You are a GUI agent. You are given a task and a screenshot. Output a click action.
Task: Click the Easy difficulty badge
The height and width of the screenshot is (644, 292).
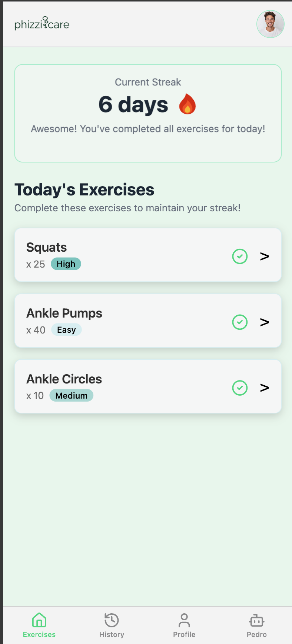click(x=66, y=330)
